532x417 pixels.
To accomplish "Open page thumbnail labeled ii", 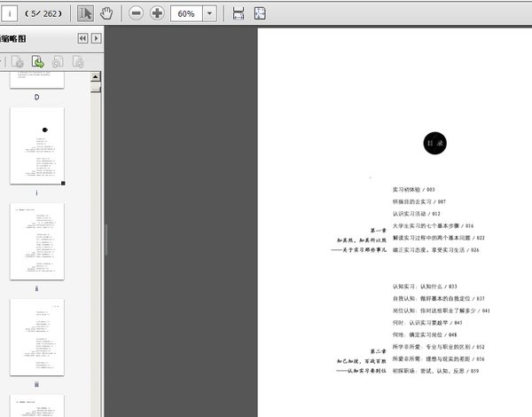I will (x=37, y=241).
